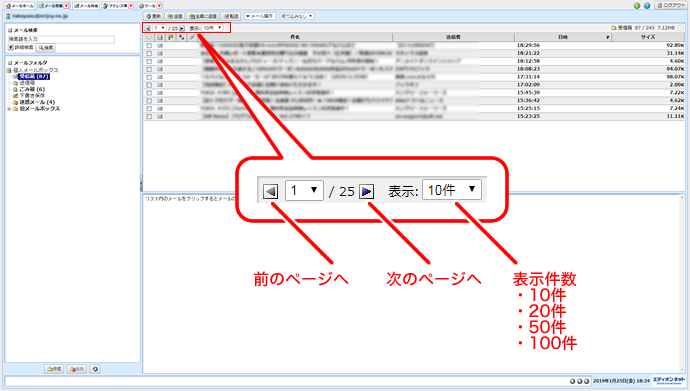Tick the select-all checkbox in the list header

coord(149,37)
